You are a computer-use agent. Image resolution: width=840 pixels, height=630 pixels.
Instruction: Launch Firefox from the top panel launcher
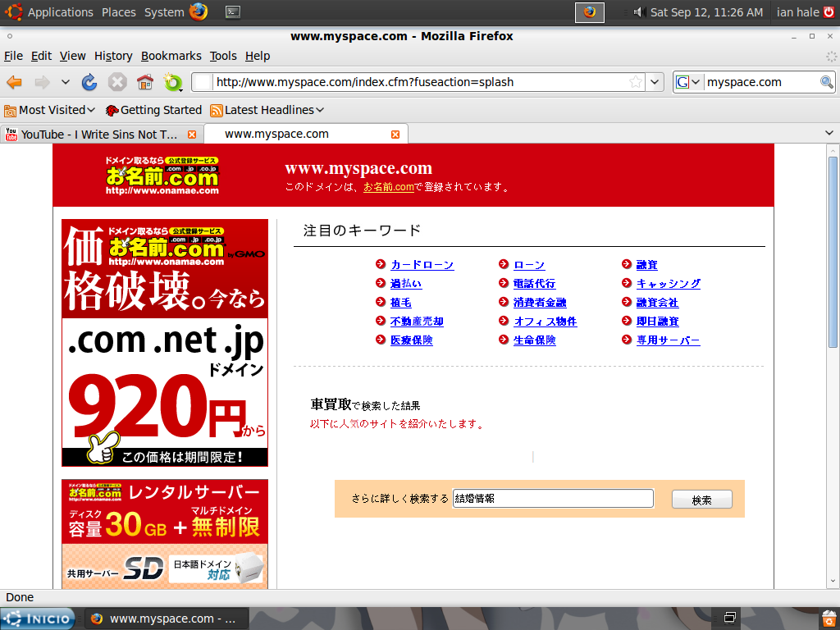tap(199, 11)
